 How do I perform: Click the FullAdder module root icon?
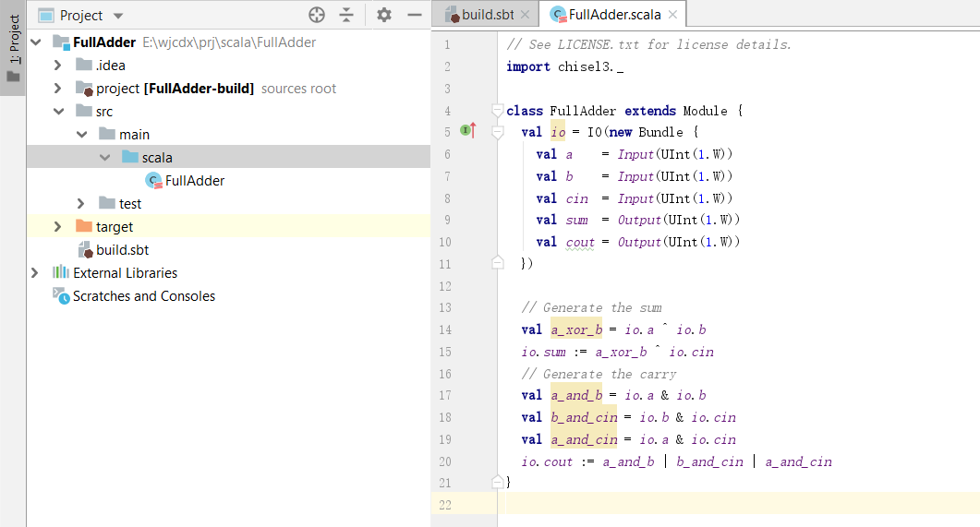[61, 42]
